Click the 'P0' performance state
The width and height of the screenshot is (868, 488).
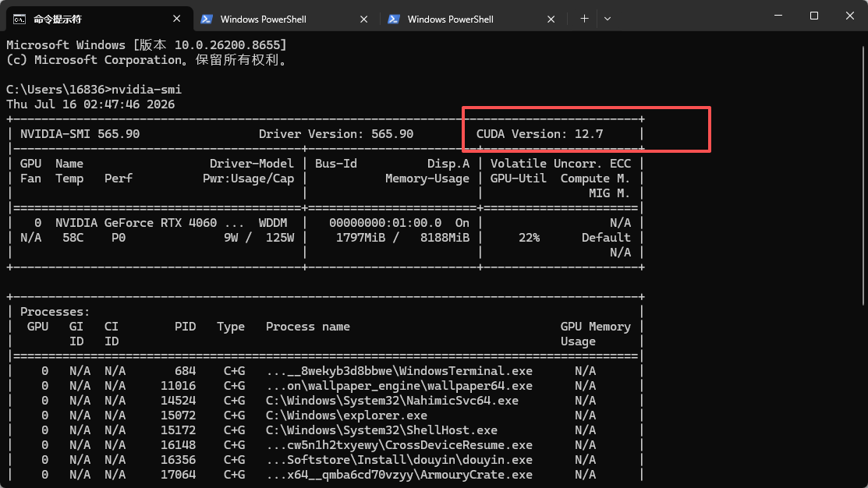(118, 238)
